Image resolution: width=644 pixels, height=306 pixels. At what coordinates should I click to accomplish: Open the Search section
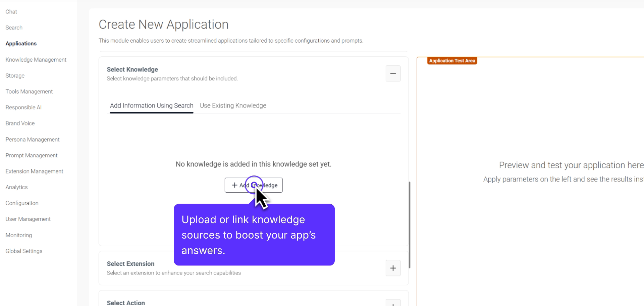pos(14,28)
